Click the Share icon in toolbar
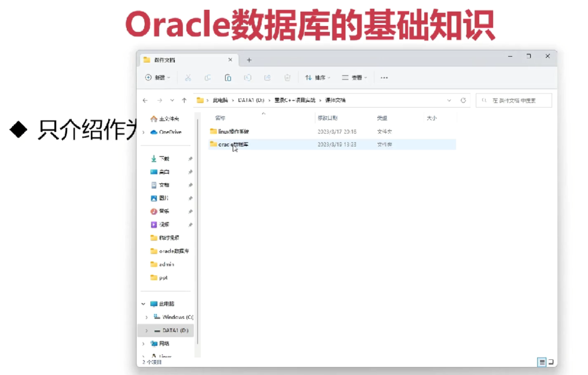The height and width of the screenshot is (375, 588). 268,78
